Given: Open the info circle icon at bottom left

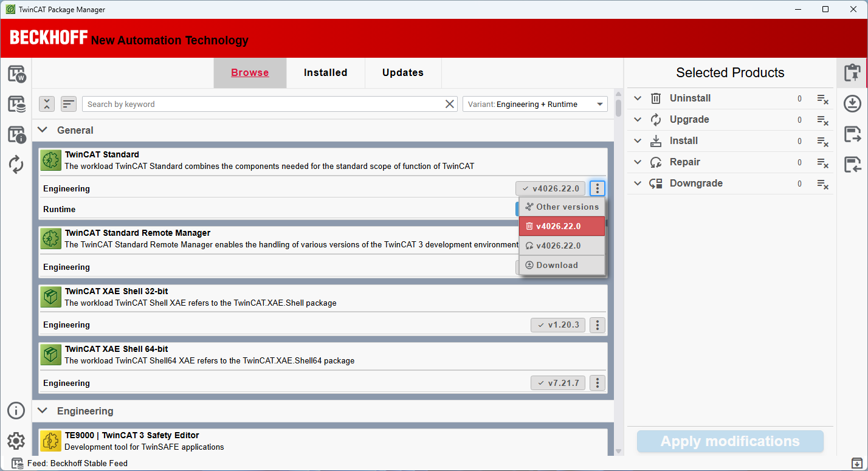Looking at the screenshot, I should coord(16,410).
